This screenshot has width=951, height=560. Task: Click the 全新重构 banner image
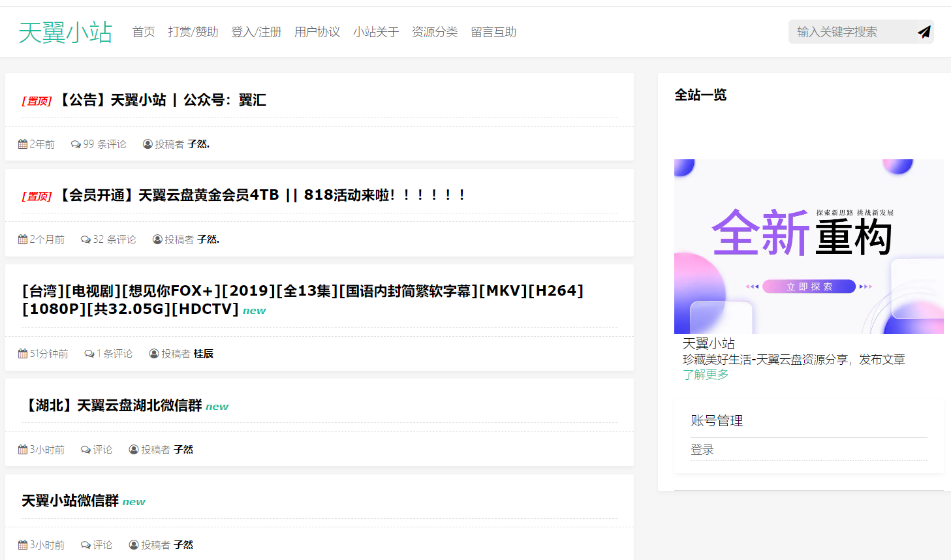(809, 247)
